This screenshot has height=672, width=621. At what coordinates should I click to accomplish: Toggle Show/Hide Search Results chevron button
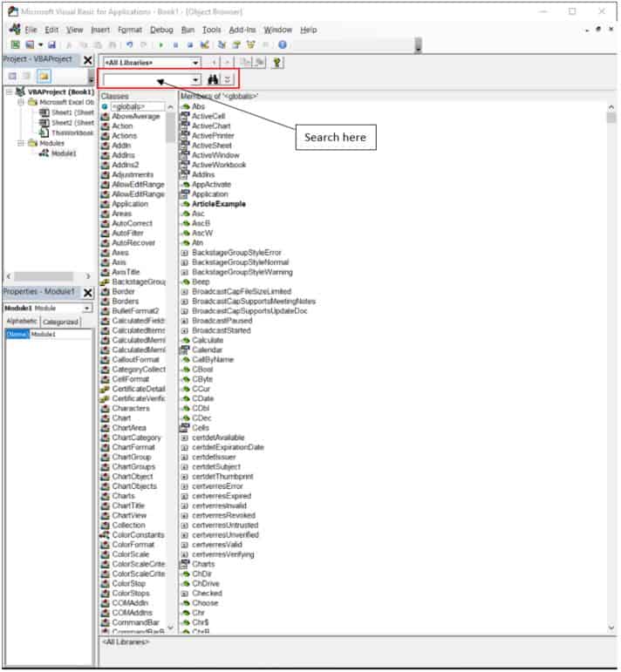[x=228, y=79]
